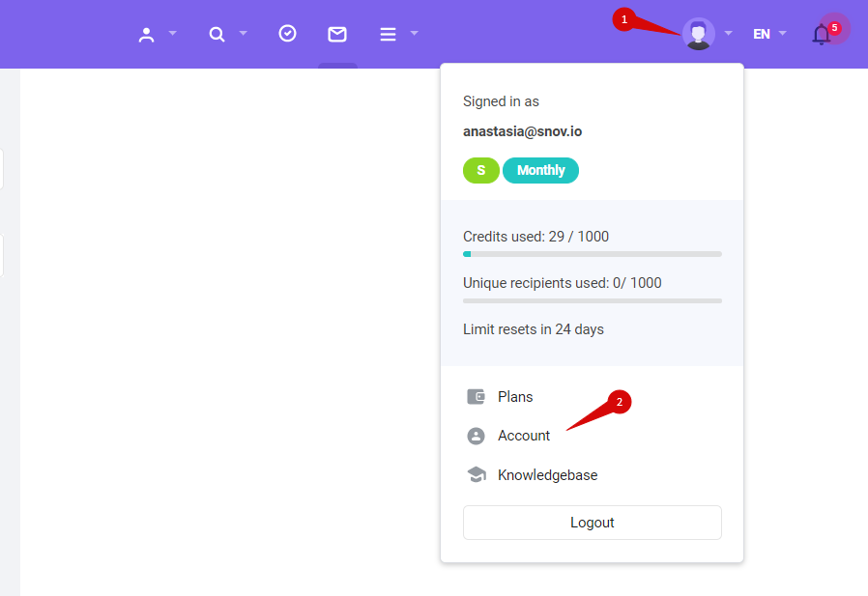The height and width of the screenshot is (596, 868).
Task: Open the email campaigns envelope icon
Action: (337, 35)
